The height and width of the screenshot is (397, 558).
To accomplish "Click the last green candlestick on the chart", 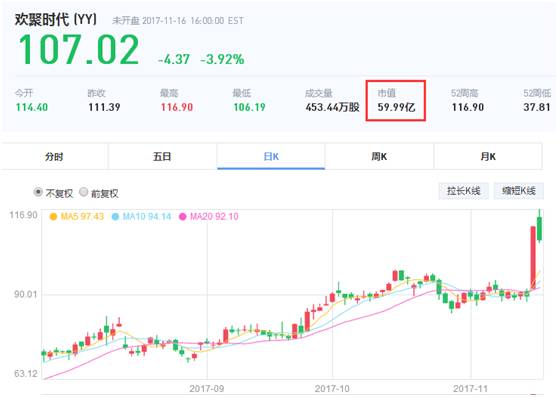I will [539, 226].
